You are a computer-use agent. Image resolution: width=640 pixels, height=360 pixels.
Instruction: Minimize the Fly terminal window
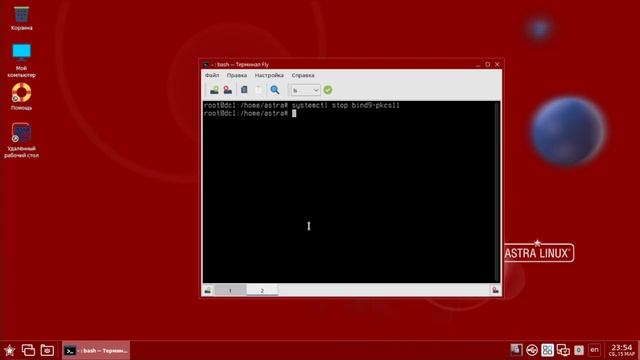click(478, 64)
